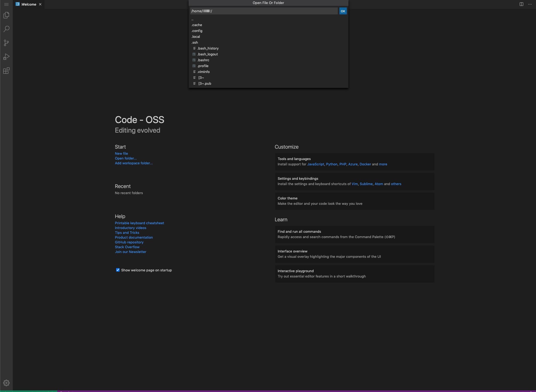Image resolution: width=536 pixels, height=392 pixels.
Task: Open the Run and Debug view
Action: coord(6,57)
